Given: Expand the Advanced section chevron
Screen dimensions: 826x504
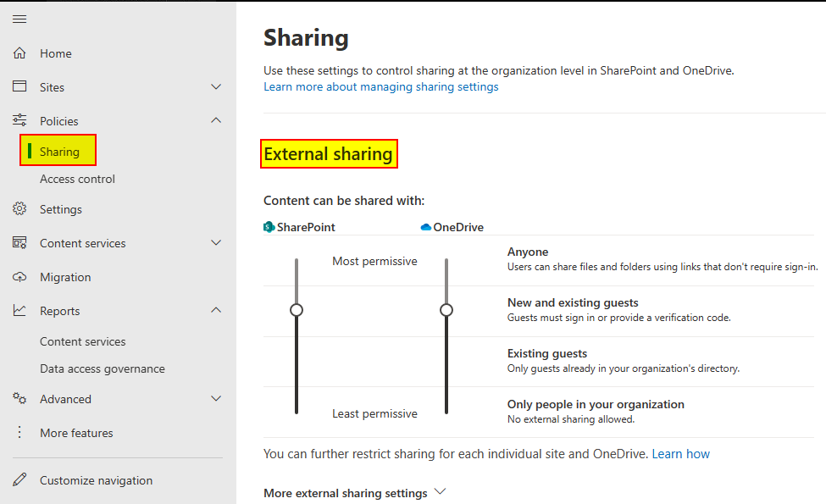Looking at the screenshot, I should [216, 399].
